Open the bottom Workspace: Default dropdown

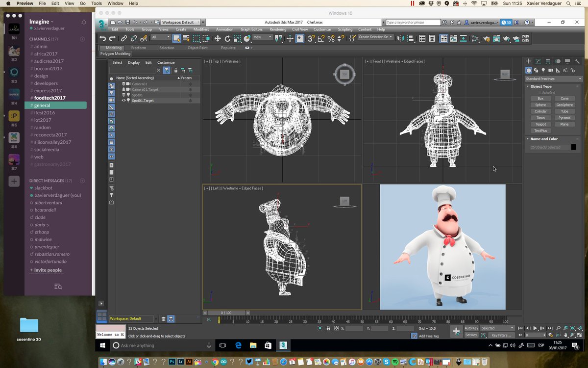[x=133, y=319]
